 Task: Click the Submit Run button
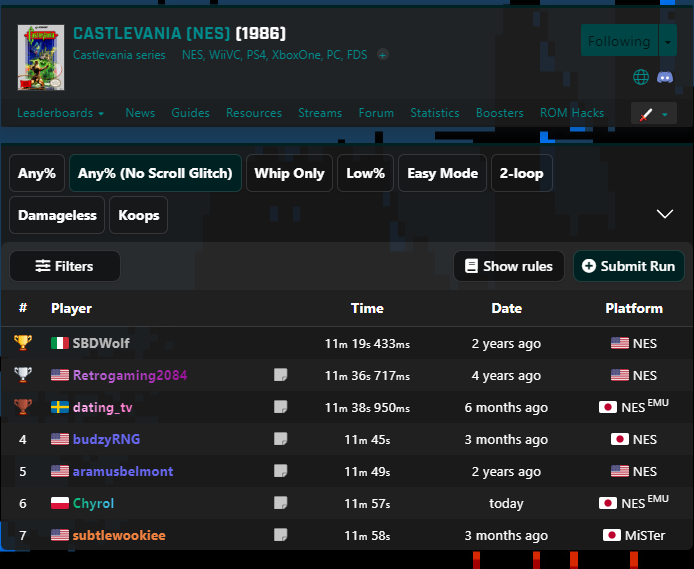click(x=628, y=266)
